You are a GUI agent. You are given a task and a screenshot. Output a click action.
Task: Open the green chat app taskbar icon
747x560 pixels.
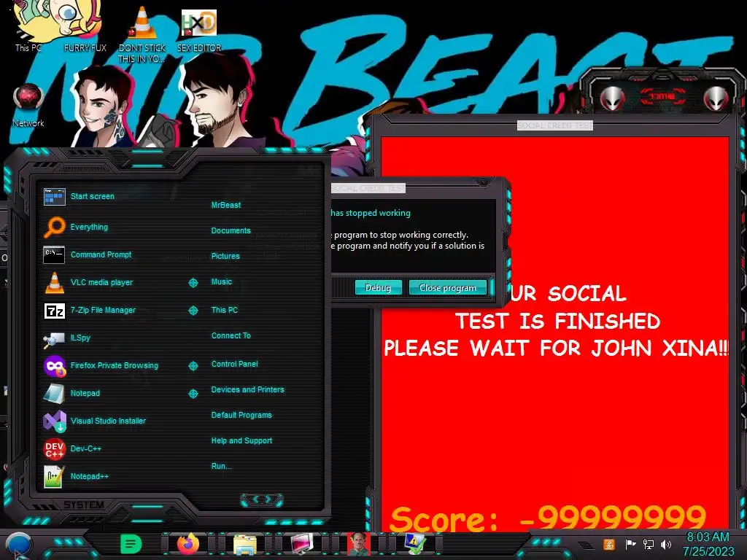point(131,544)
